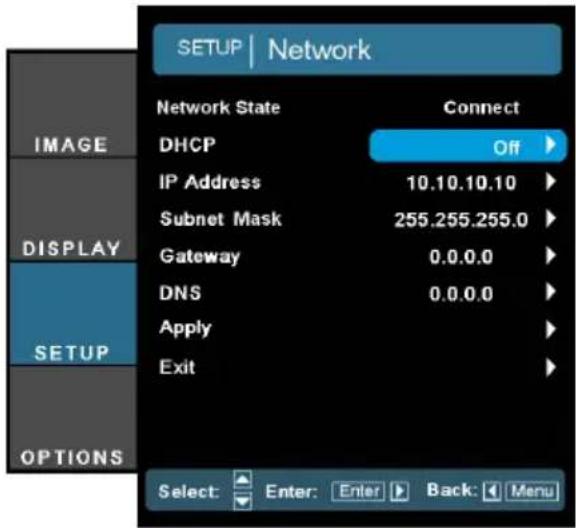Select the Gateway label
The image size is (576, 528).
tap(200, 256)
